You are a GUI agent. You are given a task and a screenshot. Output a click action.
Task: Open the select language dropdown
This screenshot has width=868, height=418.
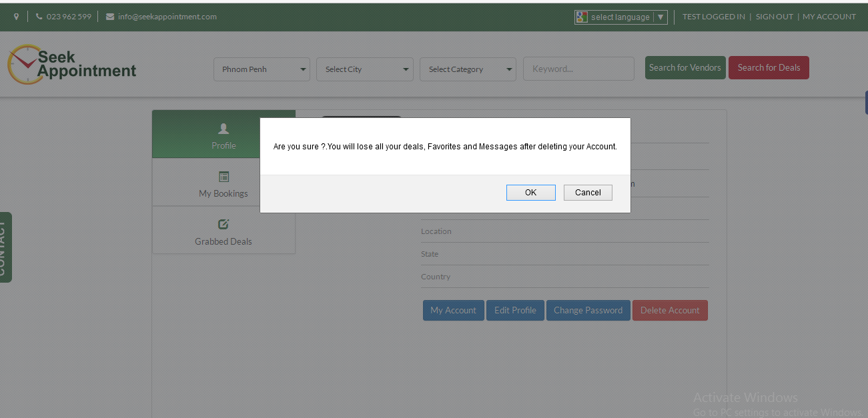(x=620, y=17)
